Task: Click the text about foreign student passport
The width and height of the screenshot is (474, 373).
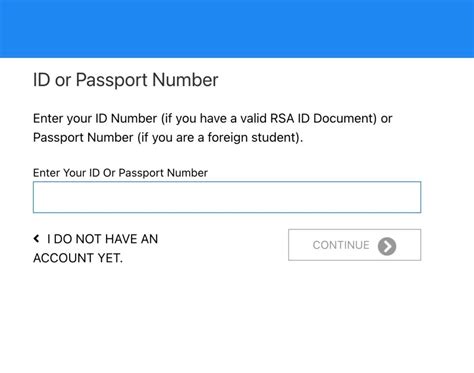Action: coord(168,137)
